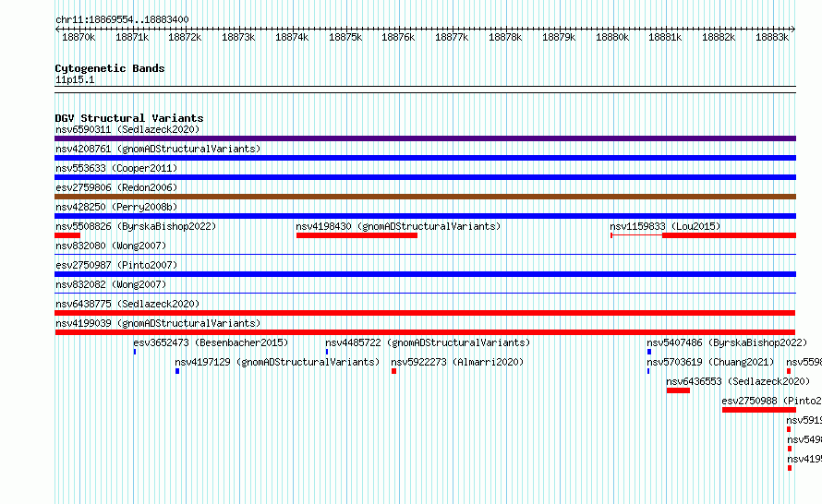
Task: Click the 18870k ruler position
Action: click(x=79, y=37)
